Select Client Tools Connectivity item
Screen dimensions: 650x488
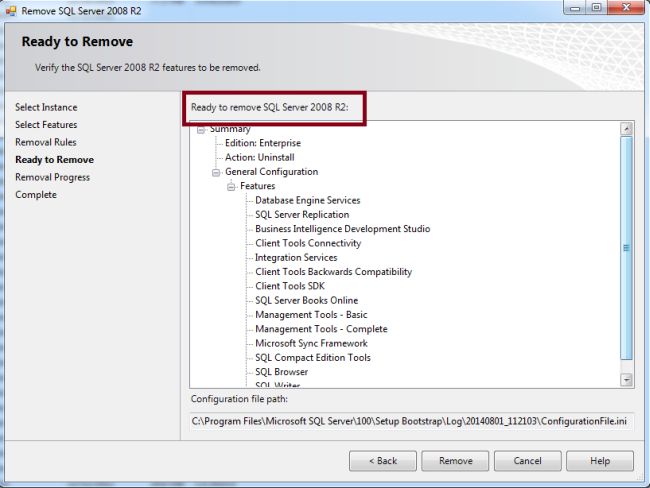tap(308, 243)
